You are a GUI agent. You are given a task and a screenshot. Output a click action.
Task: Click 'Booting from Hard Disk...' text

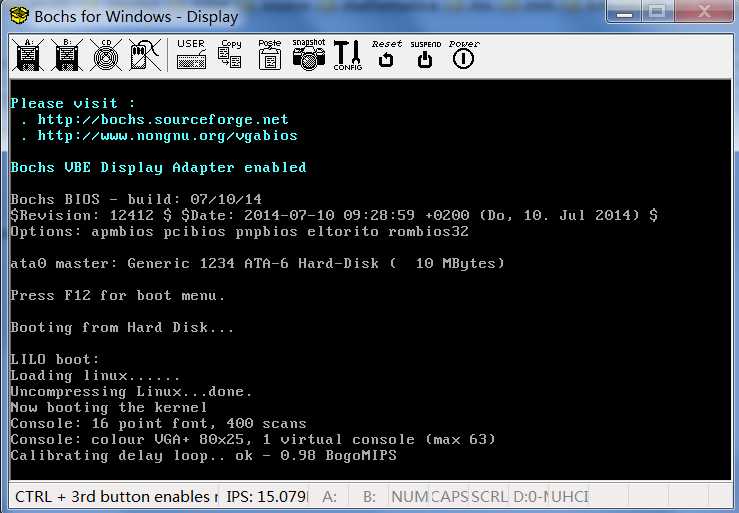coord(122,327)
